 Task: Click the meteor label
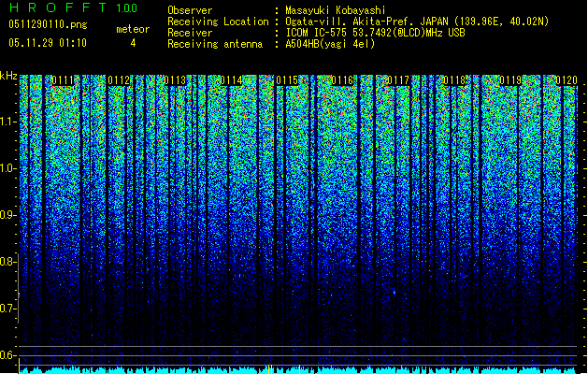click(x=133, y=29)
